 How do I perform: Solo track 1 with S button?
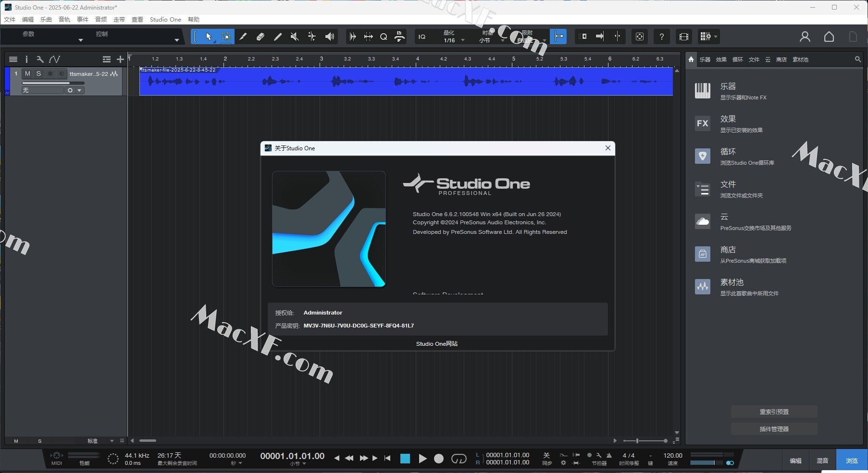click(x=38, y=73)
